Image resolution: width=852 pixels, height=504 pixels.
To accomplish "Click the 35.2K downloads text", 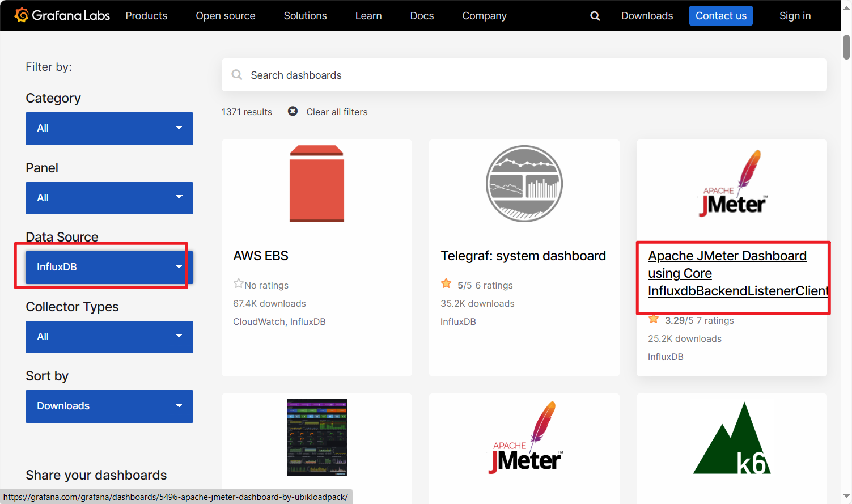I will [477, 303].
